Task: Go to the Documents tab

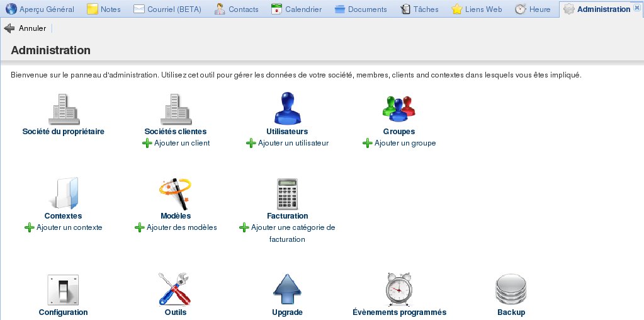Action: 361,9
